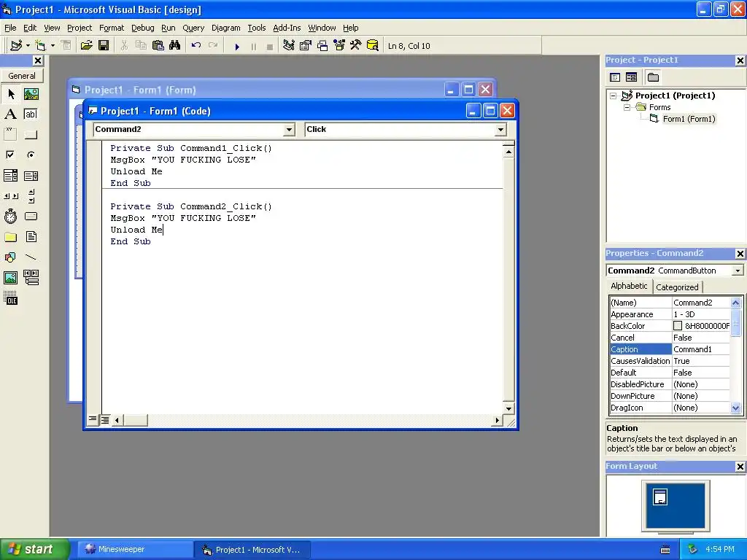The width and height of the screenshot is (747, 560).
Task: Select Form1 (Form1) in the project tree
Action: coord(689,119)
